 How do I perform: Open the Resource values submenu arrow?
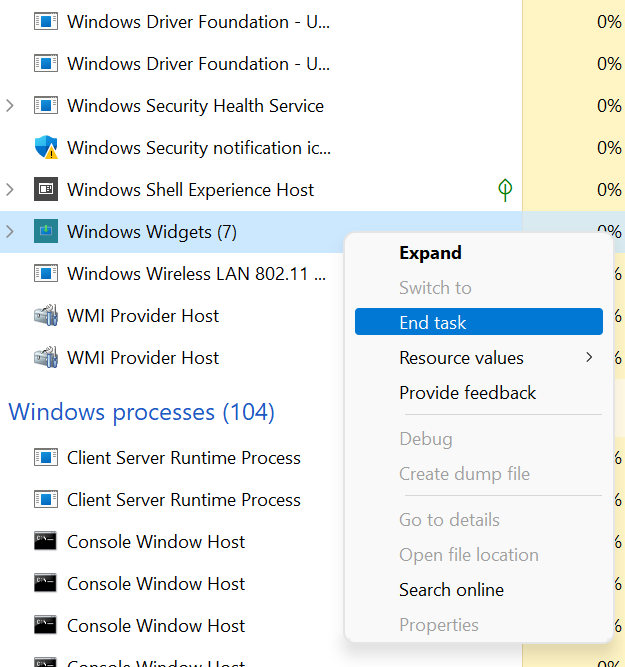(589, 357)
